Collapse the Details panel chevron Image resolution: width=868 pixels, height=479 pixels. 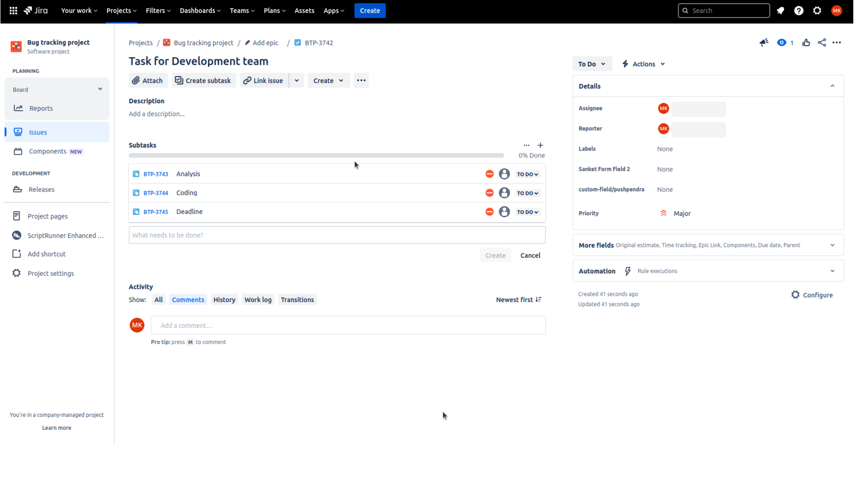(x=833, y=85)
